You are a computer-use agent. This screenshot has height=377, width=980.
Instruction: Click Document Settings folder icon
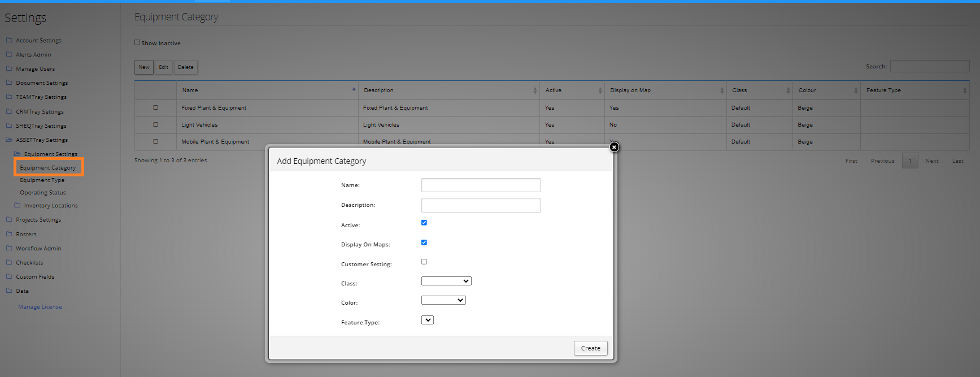tap(9, 83)
